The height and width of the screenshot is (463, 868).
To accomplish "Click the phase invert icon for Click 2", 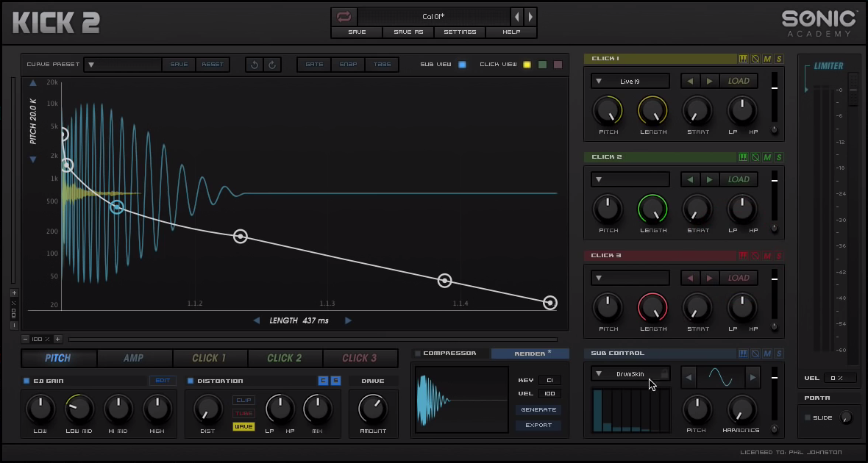I will pos(755,157).
